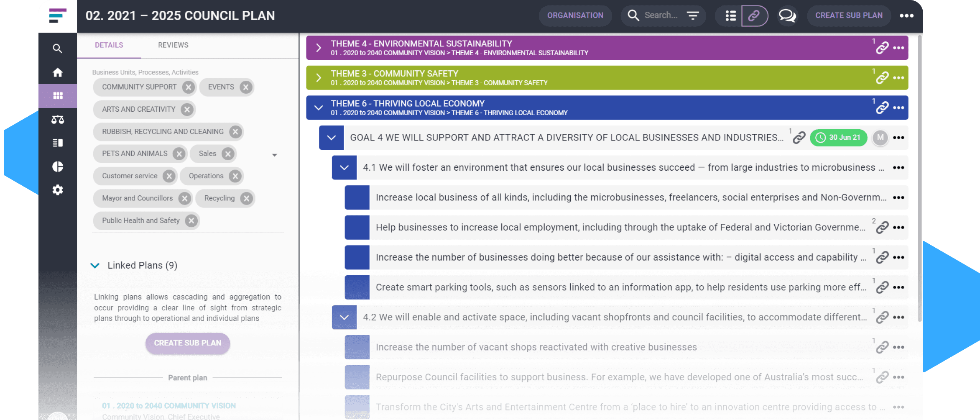Screen dimensions: 980x420
Task: Open more options for Goal 4 row
Action: (898, 138)
